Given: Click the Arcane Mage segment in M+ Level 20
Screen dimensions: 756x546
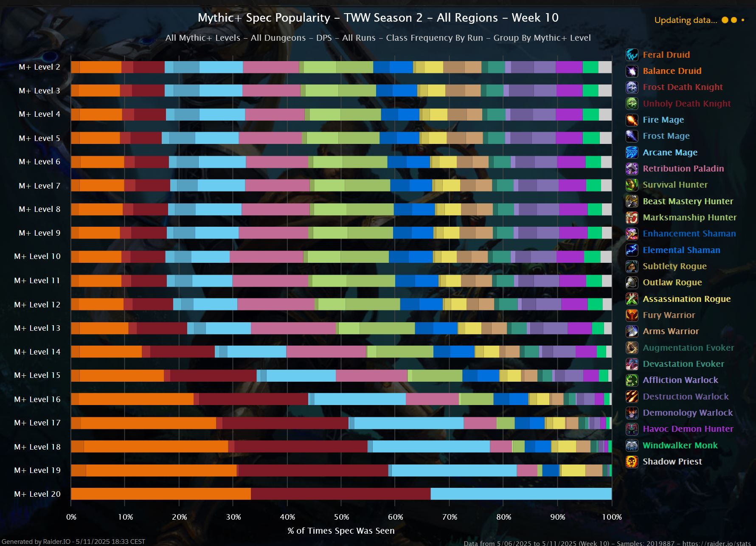Looking at the screenshot, I should coord(521,494).
